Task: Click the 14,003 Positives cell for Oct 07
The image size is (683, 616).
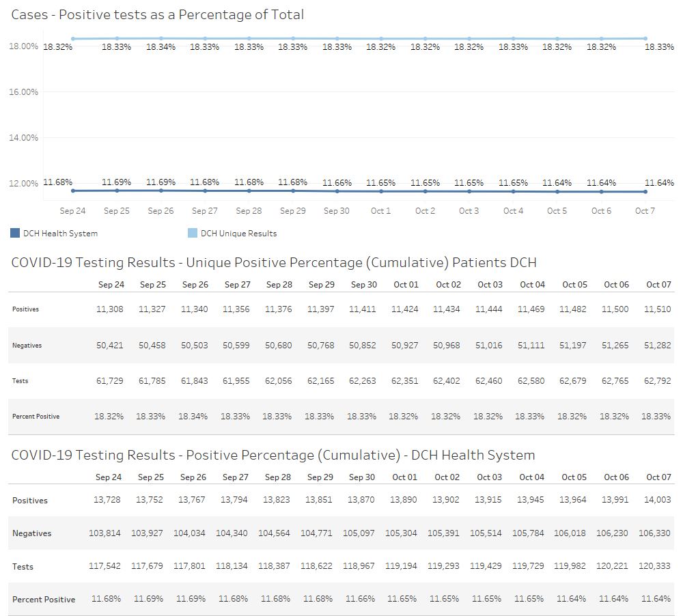Action: pyautogui.click(x=657, y=501)
